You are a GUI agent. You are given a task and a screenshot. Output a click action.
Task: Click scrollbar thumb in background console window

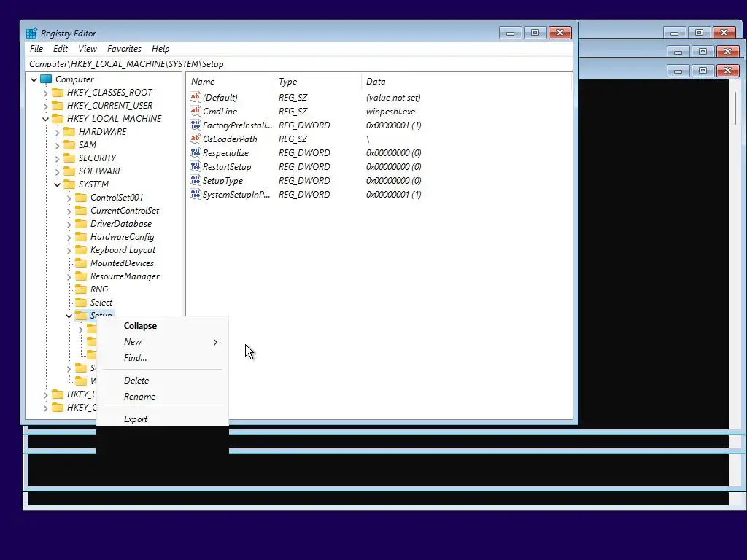[736, 108]
